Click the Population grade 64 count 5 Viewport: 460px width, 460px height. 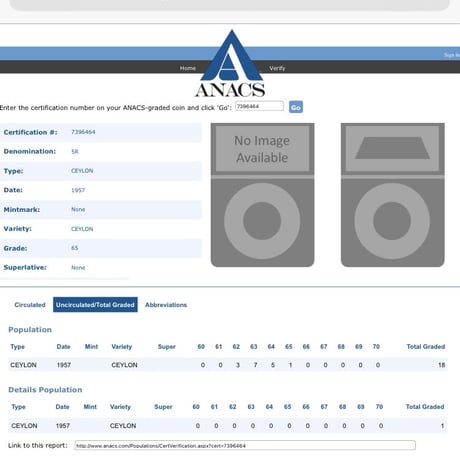point(273,365)
